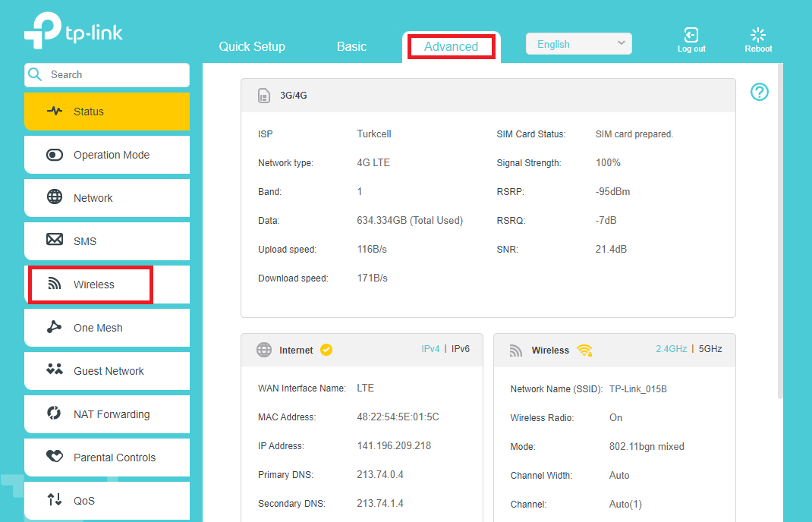The width and height of the screenshot is (812, 522).
Task: Open the Advanced tab
Action: point(451,46)
